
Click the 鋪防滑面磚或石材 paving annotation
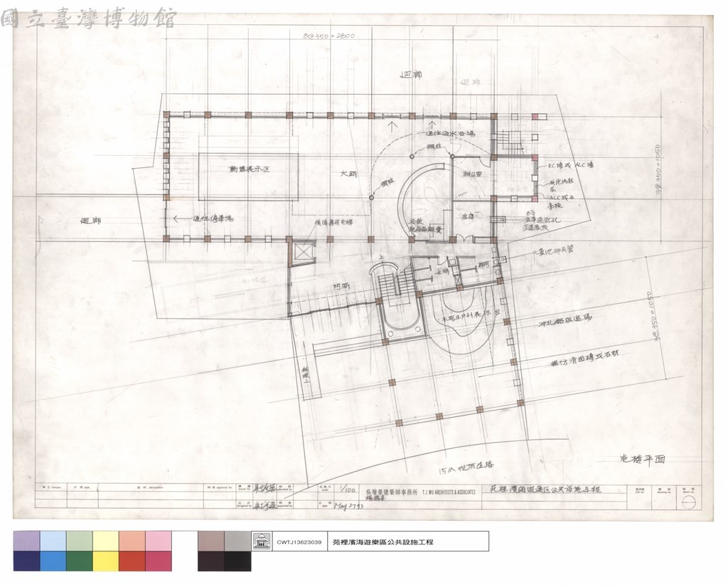pos(584,359)
